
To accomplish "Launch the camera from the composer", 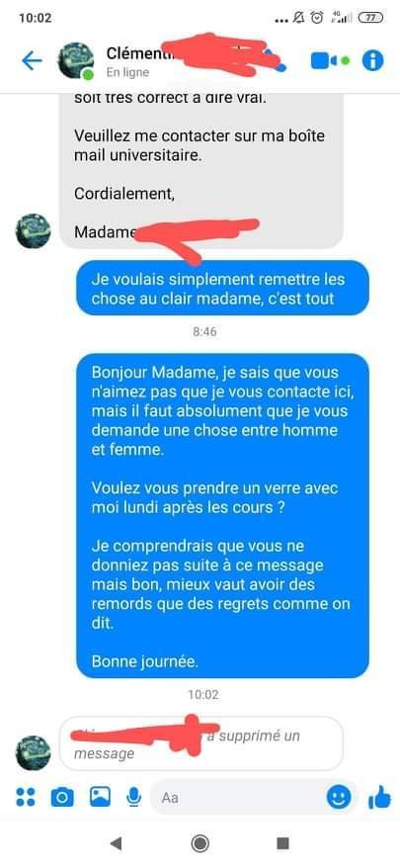I will 62,797.
